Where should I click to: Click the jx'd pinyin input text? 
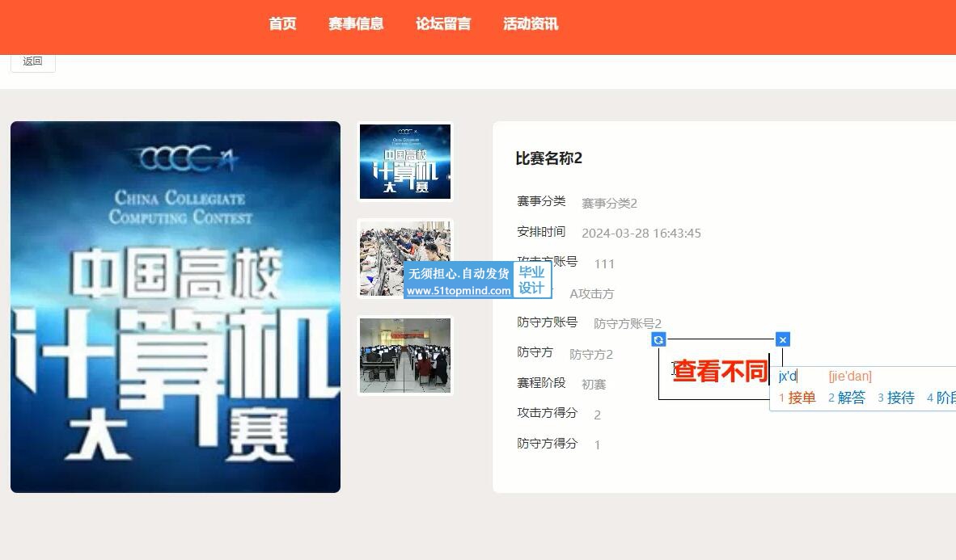pyautogui.click(x=788, y=376)
